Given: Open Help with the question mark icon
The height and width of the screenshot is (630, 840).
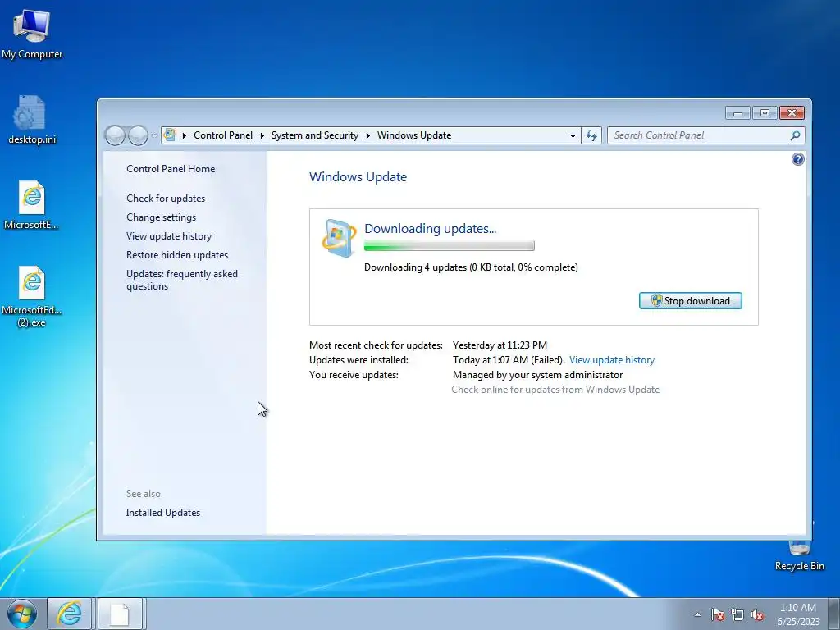Looking at the screenshot, I should (x=797, y=159).
